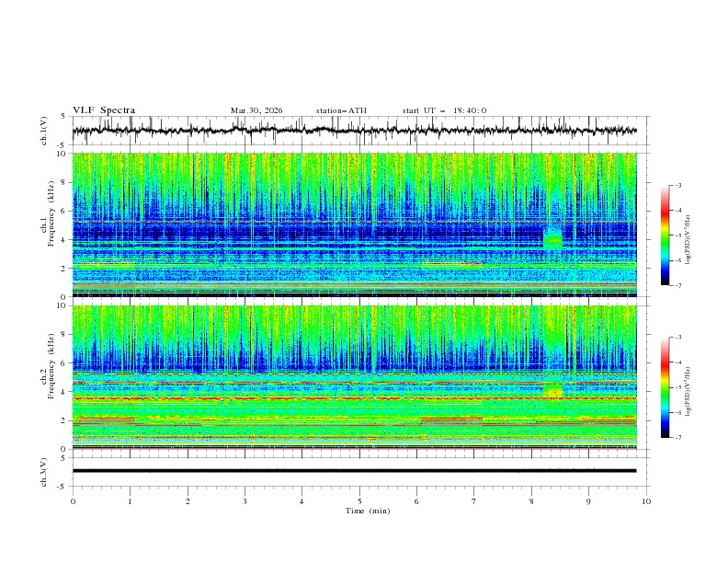728x563 pixels.
Task: Click time-axis tick label "7"
Action: coord(473,501)
